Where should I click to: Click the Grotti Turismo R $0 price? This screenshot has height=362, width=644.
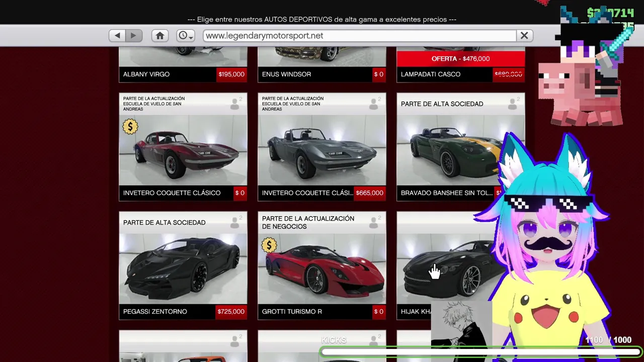coord(378,312)
